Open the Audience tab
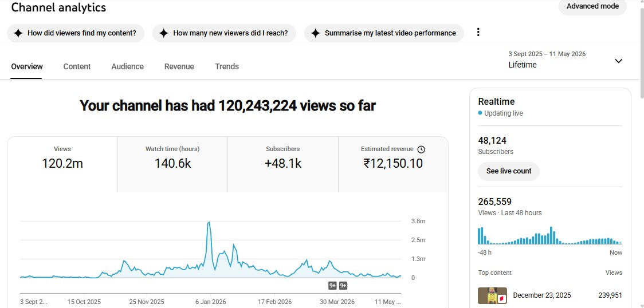The height and width of the screenshot is (308, 644). [x=127, y=66]
